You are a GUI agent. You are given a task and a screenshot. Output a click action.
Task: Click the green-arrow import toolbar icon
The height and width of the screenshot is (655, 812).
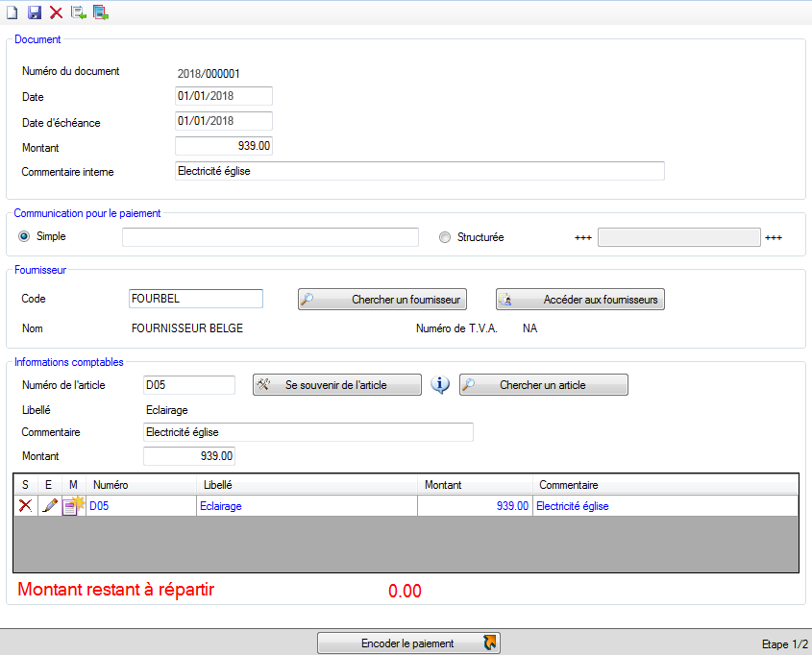tap(78, 12)
